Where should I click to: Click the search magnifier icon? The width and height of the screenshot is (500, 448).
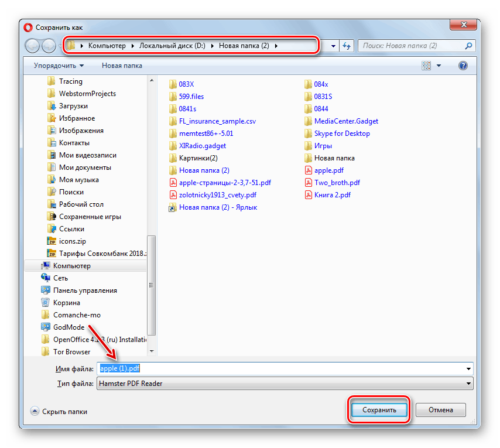(468, 46)
